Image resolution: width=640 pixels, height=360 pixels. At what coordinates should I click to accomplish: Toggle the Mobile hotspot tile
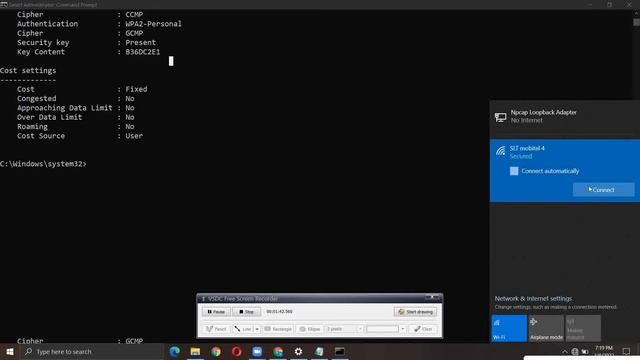(x=583, y=328)
